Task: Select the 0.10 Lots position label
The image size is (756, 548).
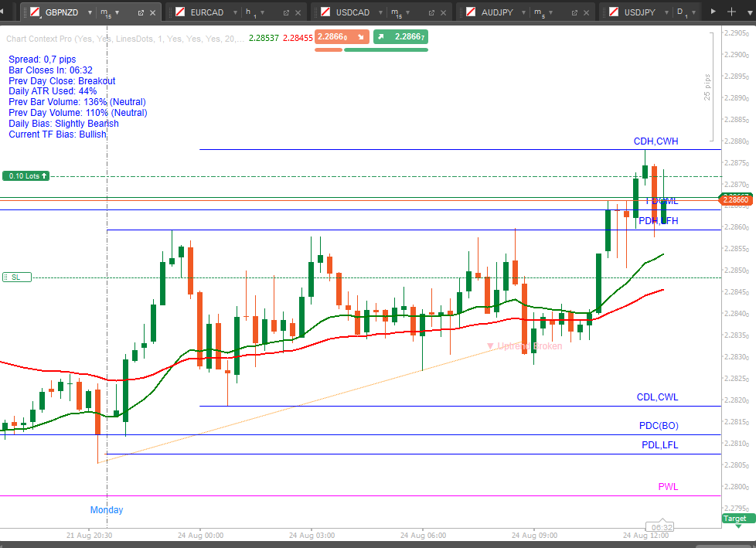Action: point(26,176)
